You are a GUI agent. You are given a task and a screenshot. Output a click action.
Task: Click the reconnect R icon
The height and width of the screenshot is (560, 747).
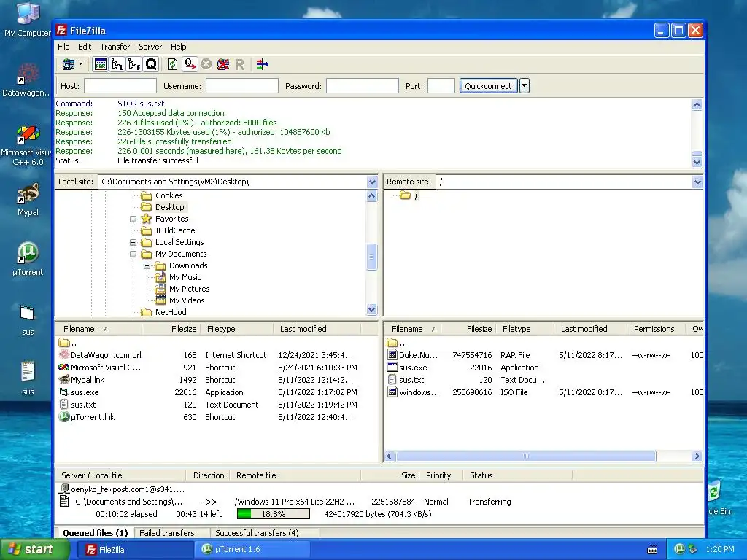pos(239,64)
